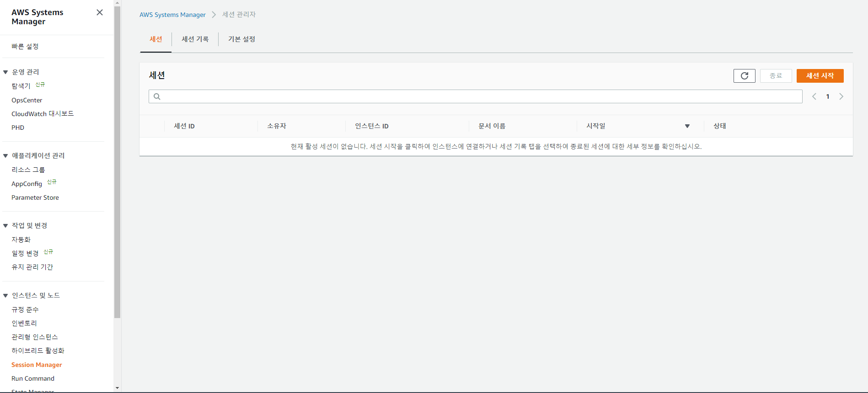This screenshot has width=868, height=393.
Task: Collapse the 운영 관리 section
Action: (x=5, y=72)
